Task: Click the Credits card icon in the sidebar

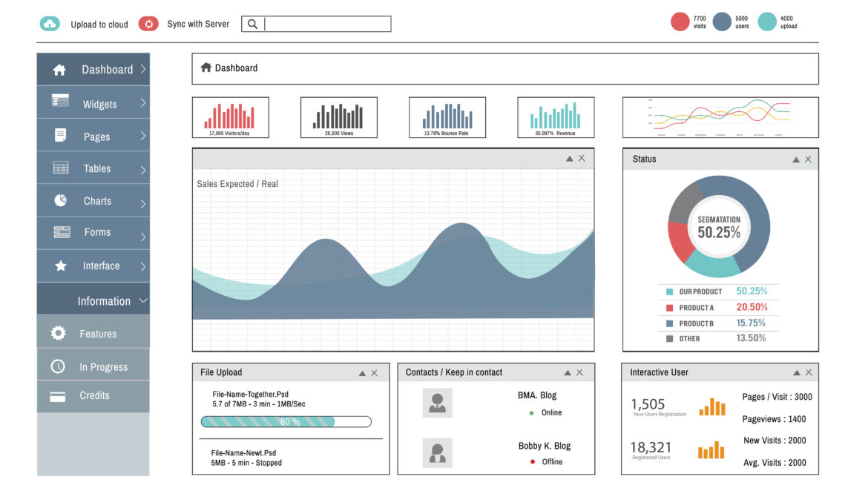Action: [59, 396]
